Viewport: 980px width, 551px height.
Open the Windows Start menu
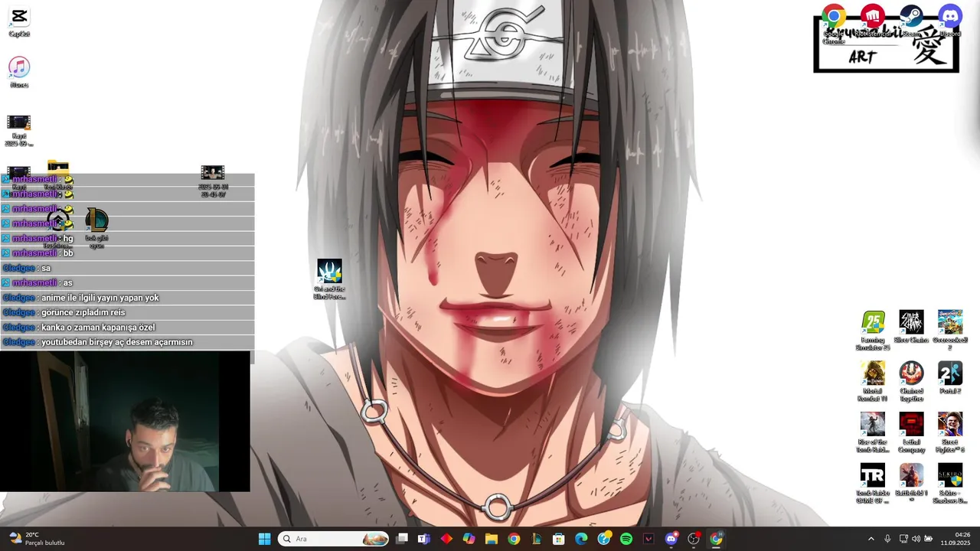[x=264, y=539]
